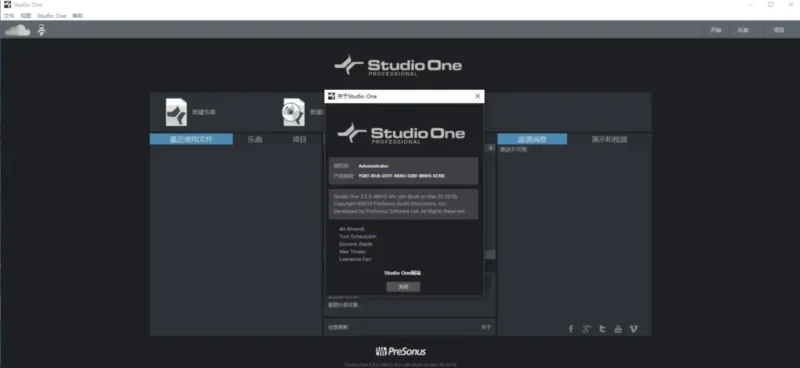Click the microphone icon in top toolbar
The width and height of the screenshot is (800, 368).
click(x=41, y=30)
